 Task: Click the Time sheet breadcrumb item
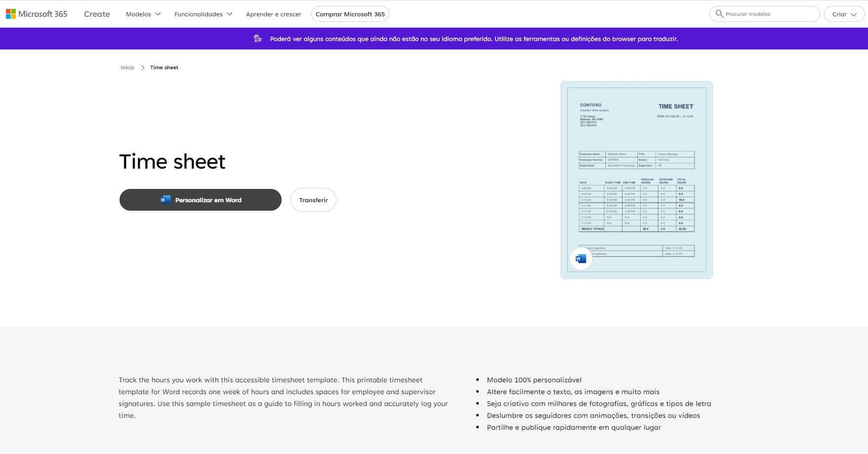(164, 68)
